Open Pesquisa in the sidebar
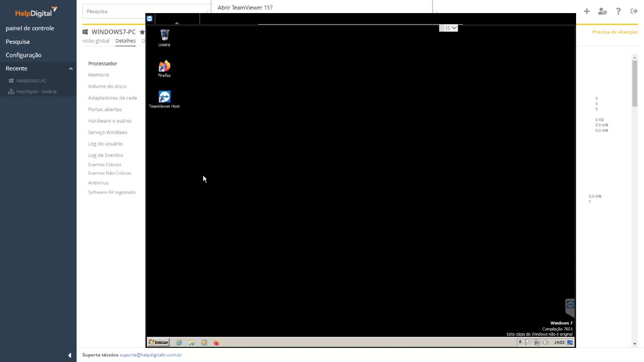The image size is (644, 362). pyautogui.click(x=18, y=42)
